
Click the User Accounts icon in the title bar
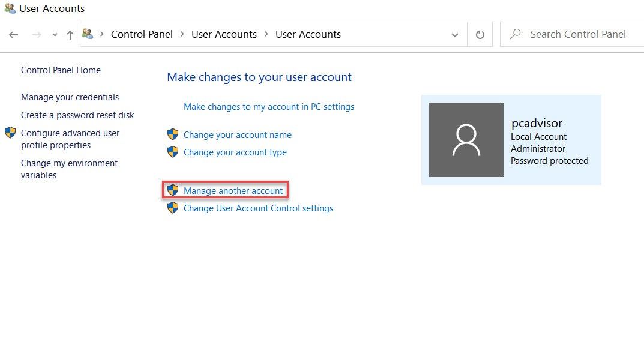(x=9, y=8)
